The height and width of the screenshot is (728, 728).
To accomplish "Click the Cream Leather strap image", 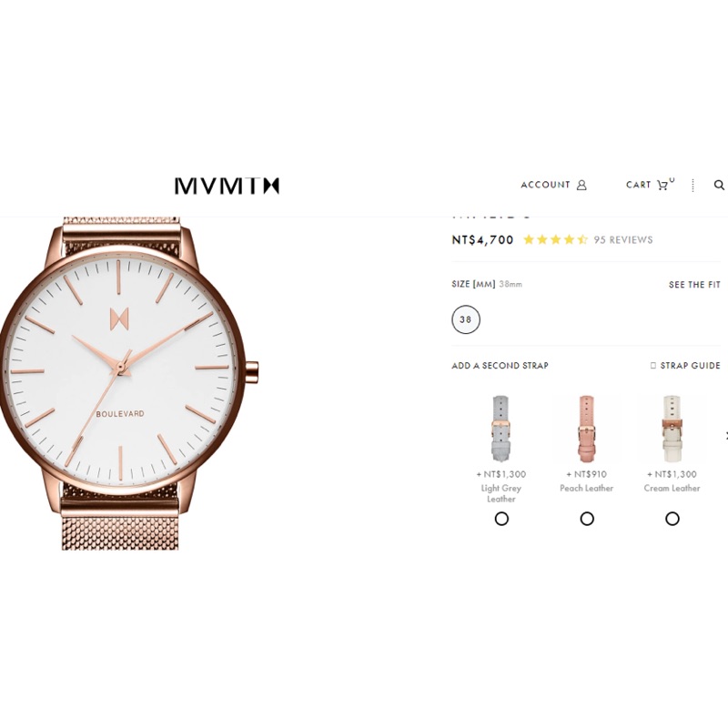I will coord(672,429).
